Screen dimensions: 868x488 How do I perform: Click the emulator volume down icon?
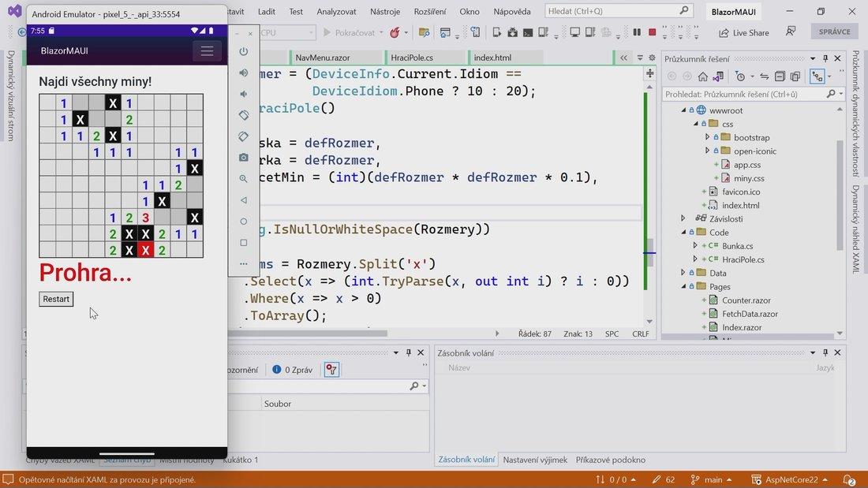[x=244, y=94]
